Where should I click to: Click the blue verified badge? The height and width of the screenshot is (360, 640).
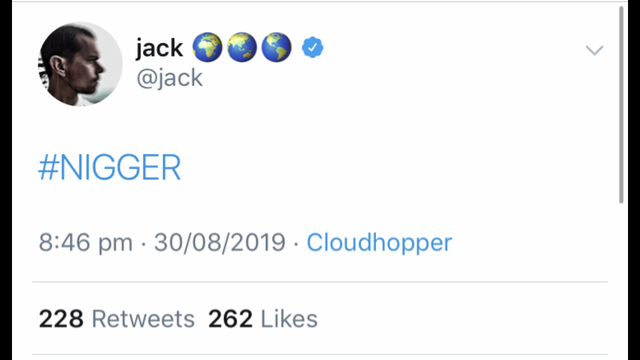click(313, 47)
